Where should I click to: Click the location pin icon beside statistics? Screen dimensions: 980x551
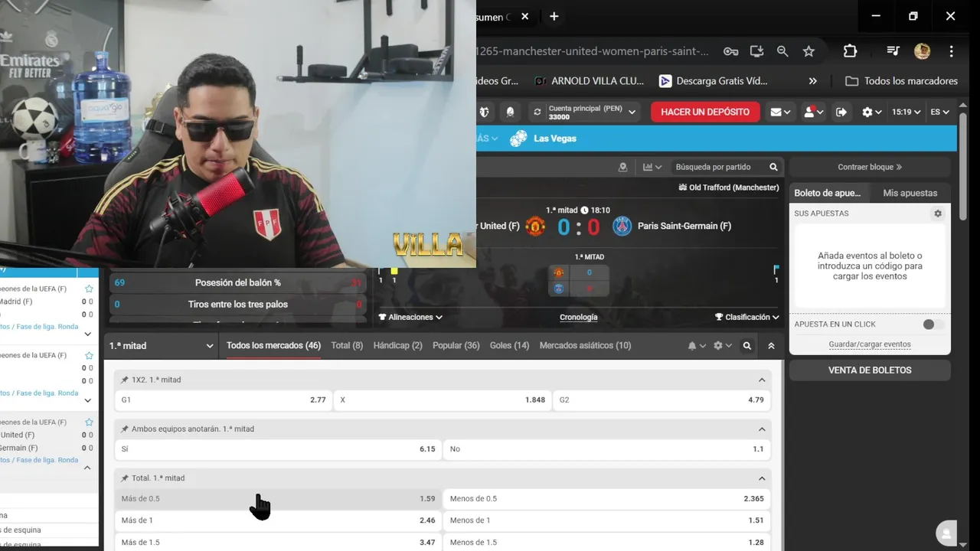pos(622,167)
